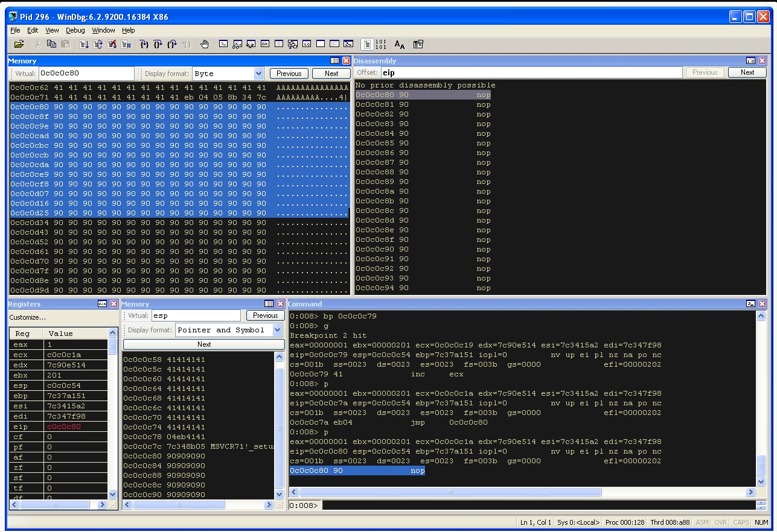
Task: Click the Font AA toolbar icon
Action: click(400, 44)
